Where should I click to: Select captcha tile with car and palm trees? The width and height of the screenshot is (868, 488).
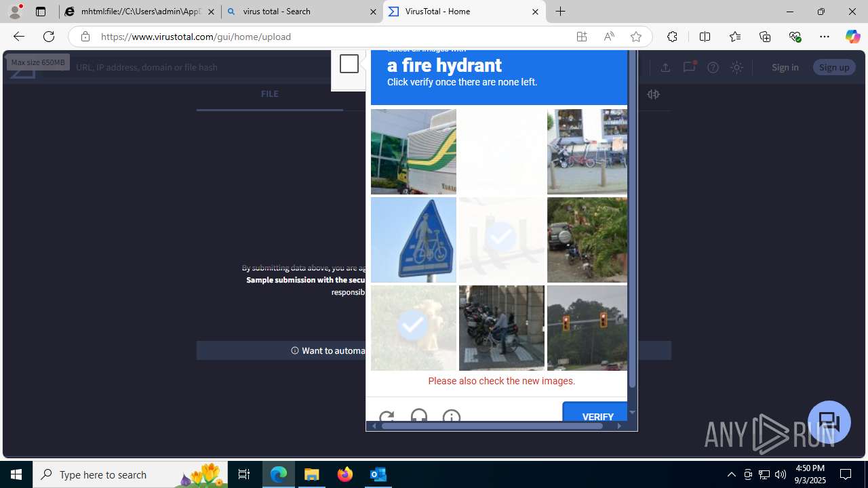point(587,240)
